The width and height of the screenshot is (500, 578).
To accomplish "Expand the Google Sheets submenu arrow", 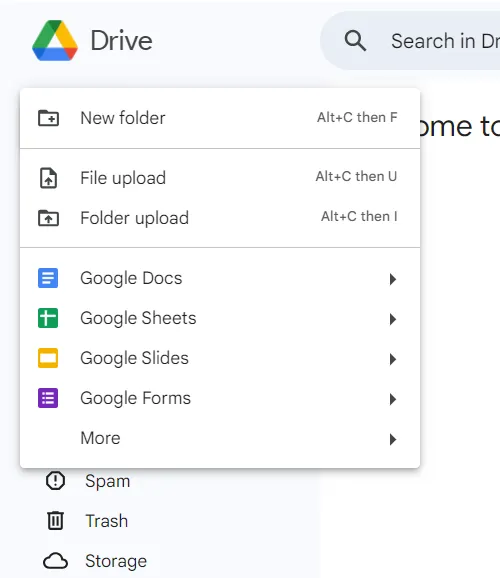I will [x=393, y=319].
